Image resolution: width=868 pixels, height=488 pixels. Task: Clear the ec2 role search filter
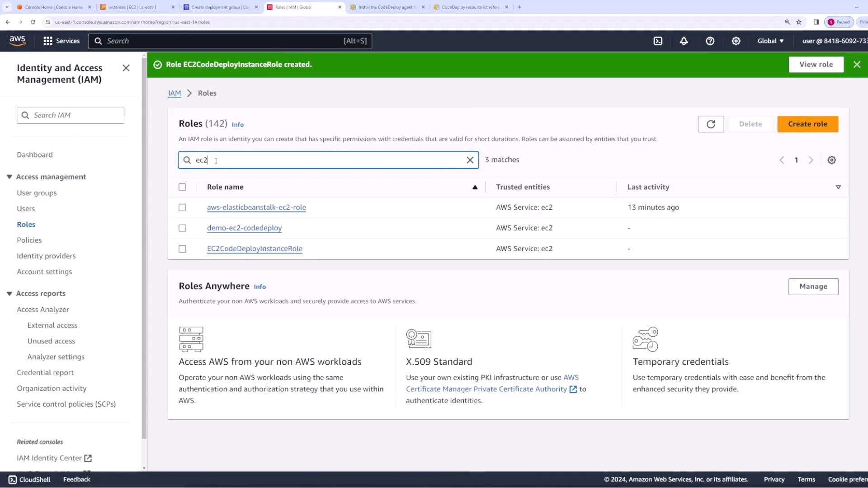point(470,160)
